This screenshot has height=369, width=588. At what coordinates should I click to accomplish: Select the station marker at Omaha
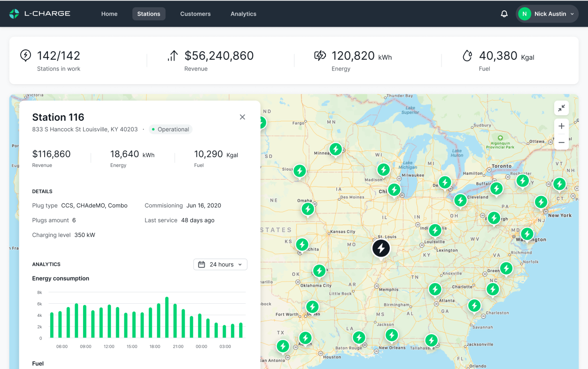click(x=308, y=208)
